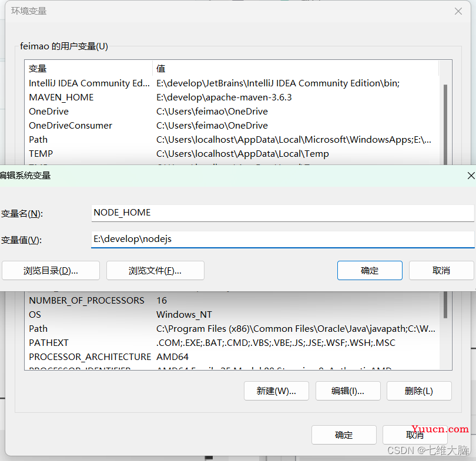
Task: Select PATHEXT system variable row
Action: pos(232,343)
